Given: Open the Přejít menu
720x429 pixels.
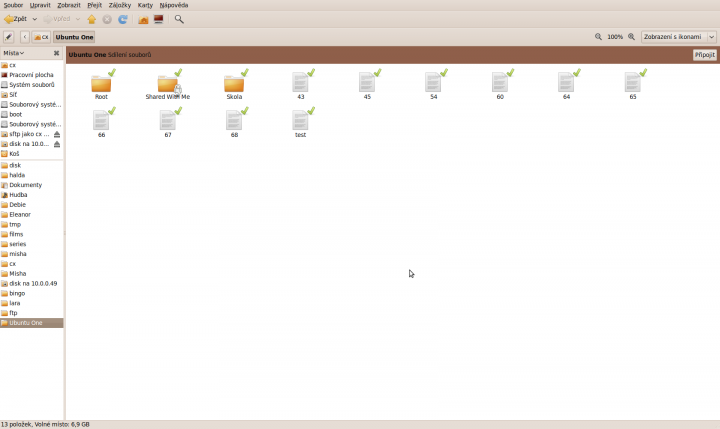Looking at the screenshot, I should (x=95, y=5).
